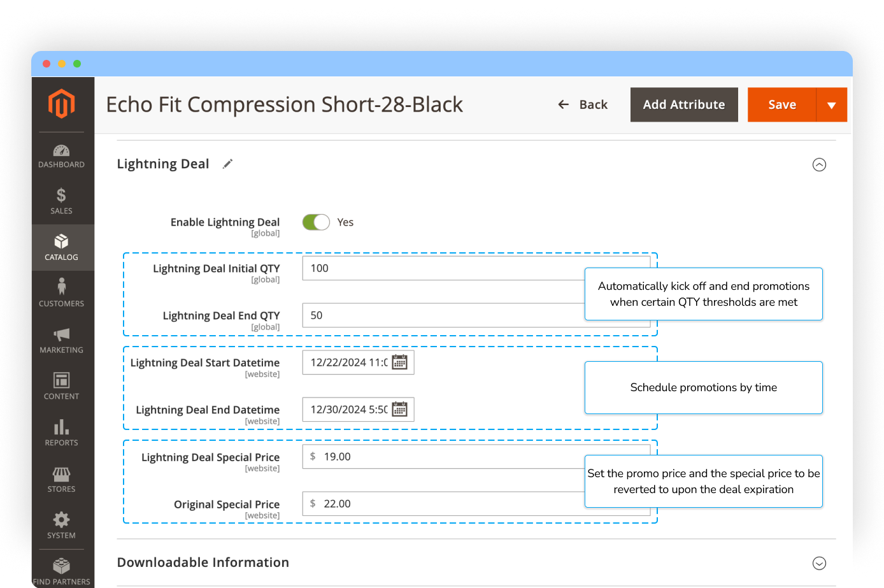Go to the Catalog menu
The height and width of the screenshot is (588, 884).
62,247
